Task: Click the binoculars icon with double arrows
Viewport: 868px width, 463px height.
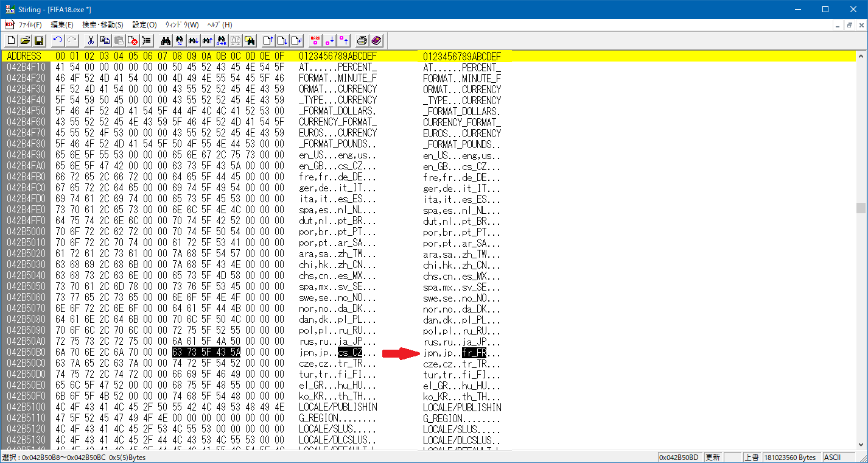Action: click(180, 41)
